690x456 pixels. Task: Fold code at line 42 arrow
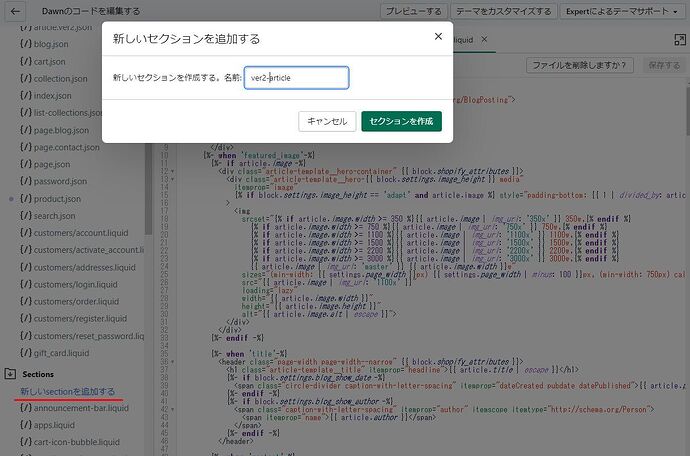(x=172, y=409)
